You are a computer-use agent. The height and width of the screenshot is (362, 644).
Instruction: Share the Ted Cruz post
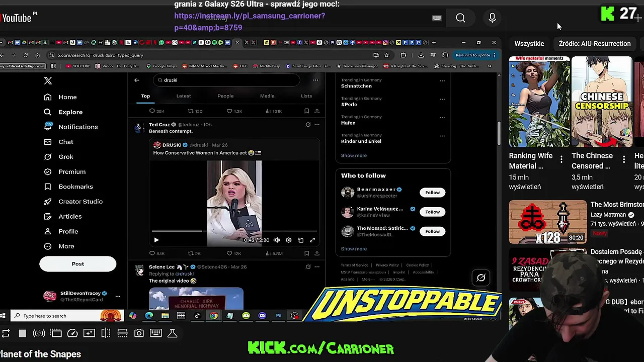317,253
